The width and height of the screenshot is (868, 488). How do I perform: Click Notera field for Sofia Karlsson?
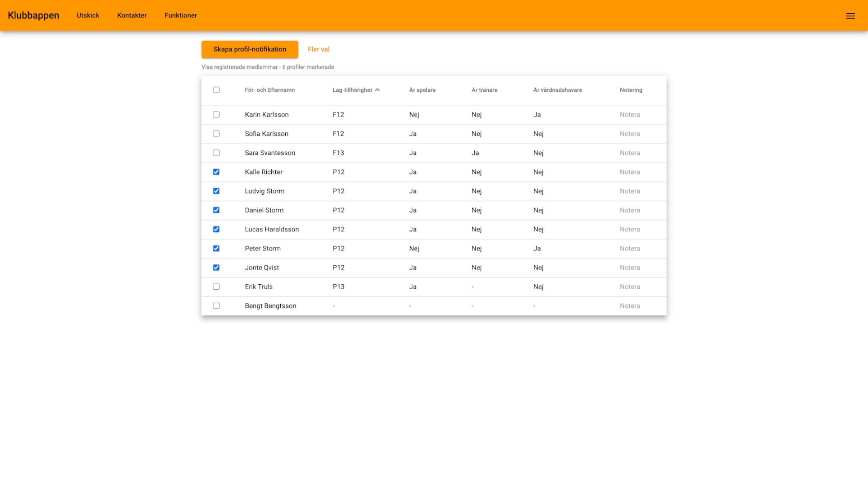(630, 134)
